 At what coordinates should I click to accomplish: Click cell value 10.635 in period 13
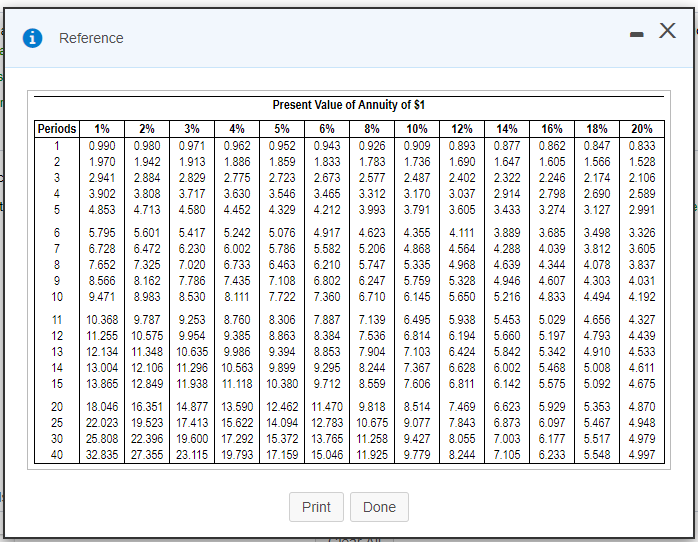coord(192,352)
